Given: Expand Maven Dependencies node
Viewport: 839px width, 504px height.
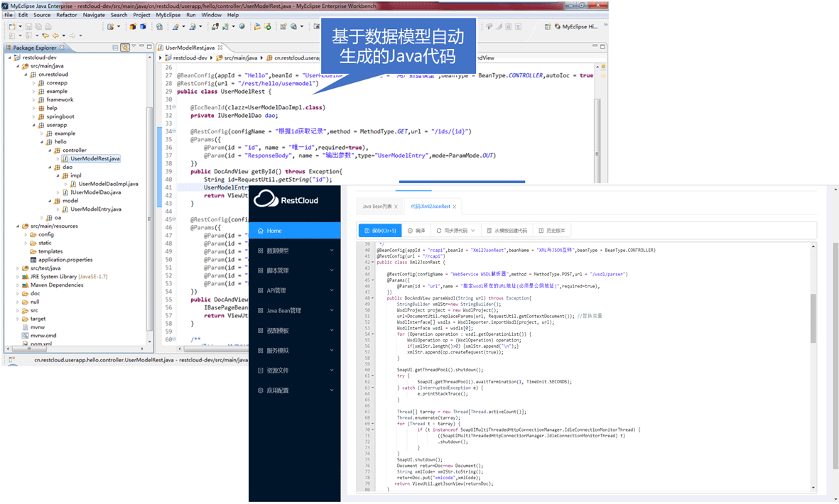Looking at the screenshot, I should (x=18, y=285).
